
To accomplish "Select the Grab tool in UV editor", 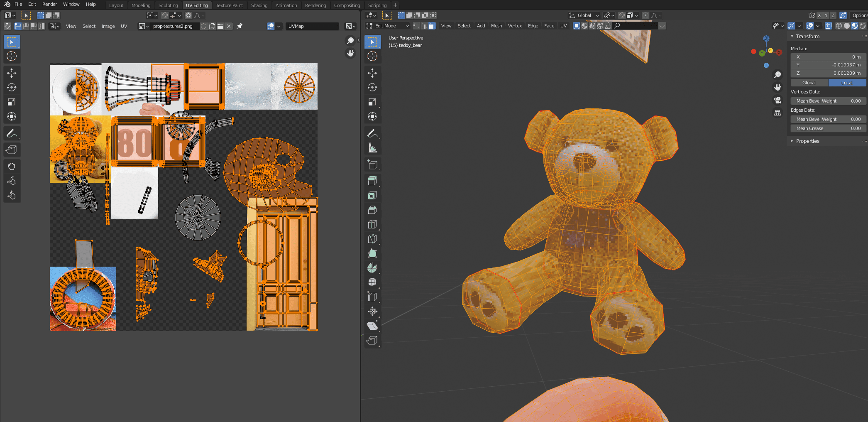I will click(x=12, y=166).
